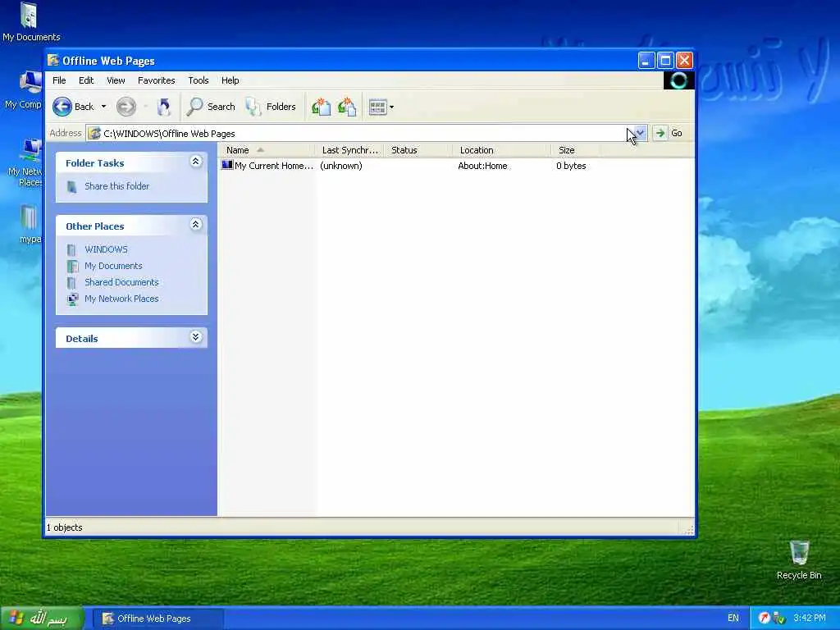Open the Help menu

click(x=231, y=80)
